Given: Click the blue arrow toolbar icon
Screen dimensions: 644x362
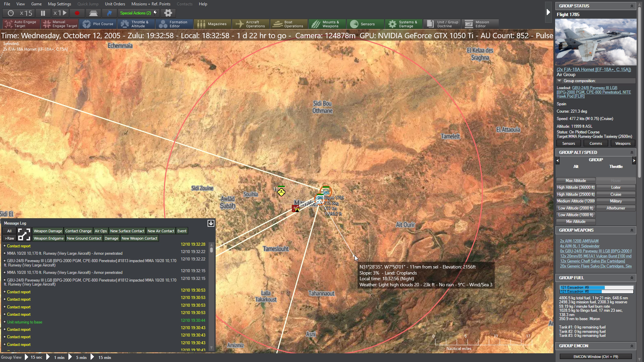Looking at the screenshot, I should 109,13.
